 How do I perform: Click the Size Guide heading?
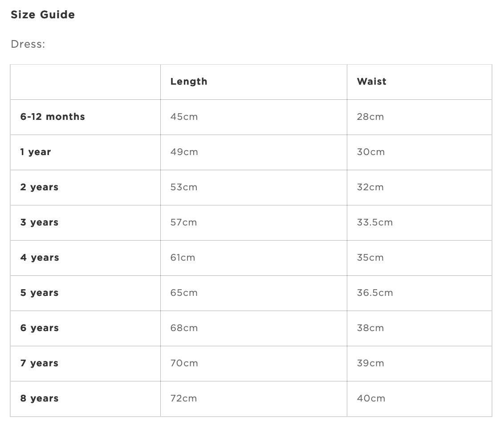tap(43, 14)
